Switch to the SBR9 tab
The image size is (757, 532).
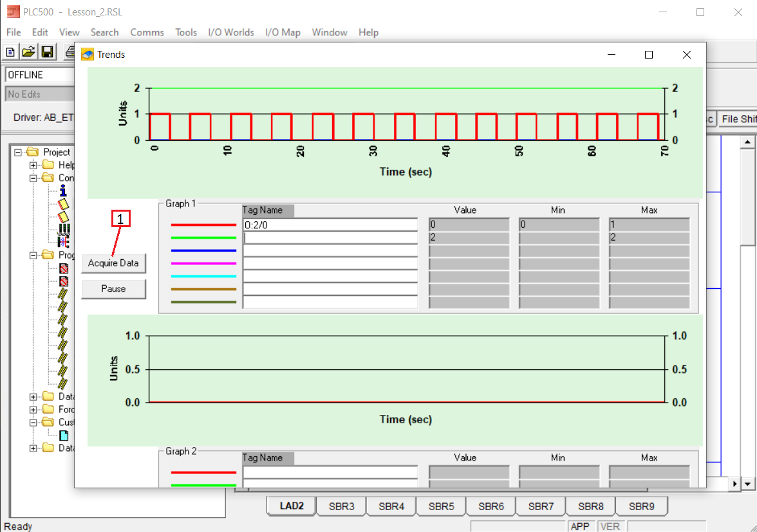642,506
